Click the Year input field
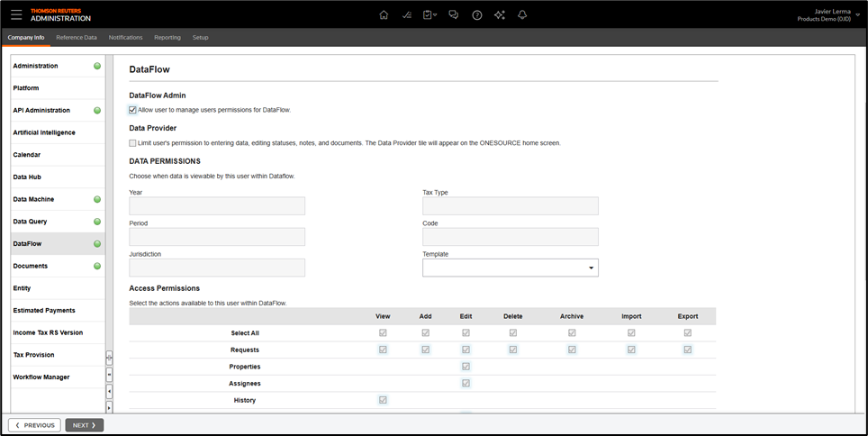Image resolution: width=868 pixels, height=436 pixels. [x=217, y=205]
